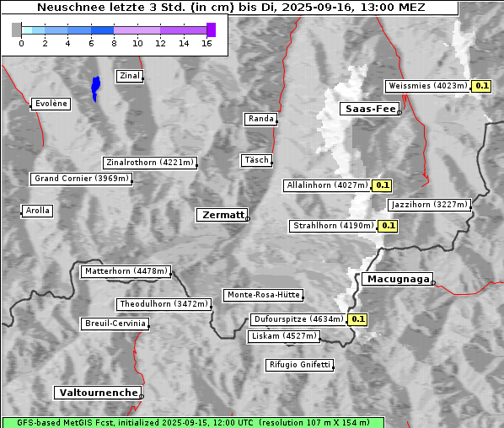Image resolution: width=504 pixels, height=428 pixels.
Task: Click the Valtournenche location marker circle
Action: click(141, 397)
